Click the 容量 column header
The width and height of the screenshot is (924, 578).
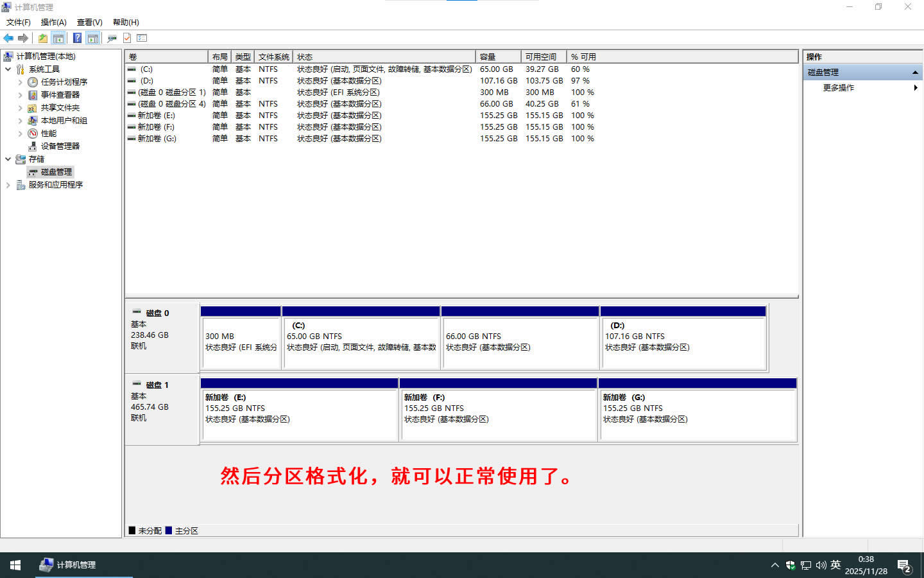click(x=497, y=57)
